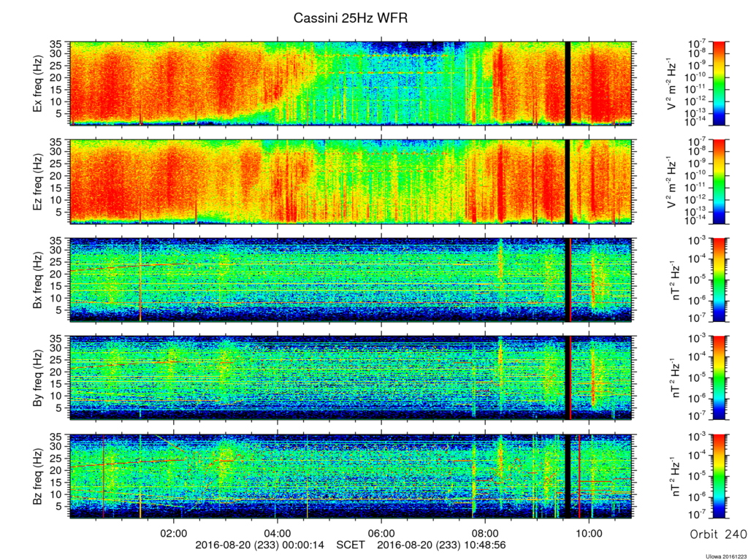The image size is (748, 560).
Task: Click the '08:00' time axis label
Action: [485, 533]
